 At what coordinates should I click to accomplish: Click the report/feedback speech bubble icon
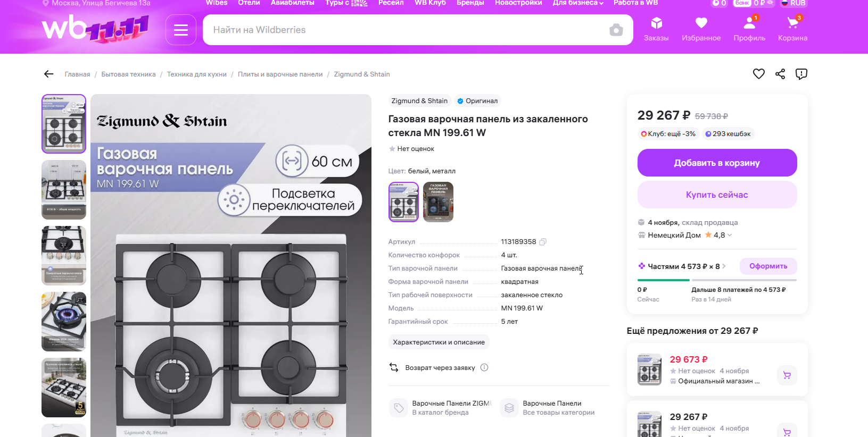point(801,74)
